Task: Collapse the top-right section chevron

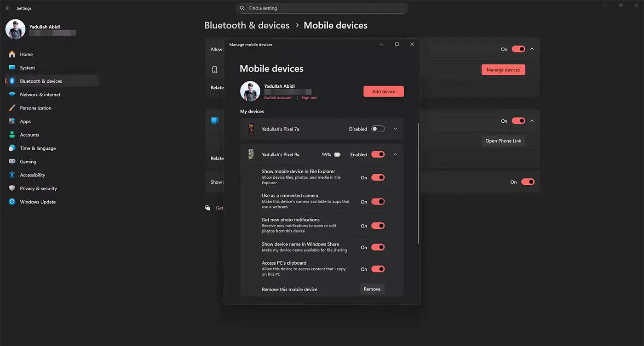Action: click(x=532, y=49)
